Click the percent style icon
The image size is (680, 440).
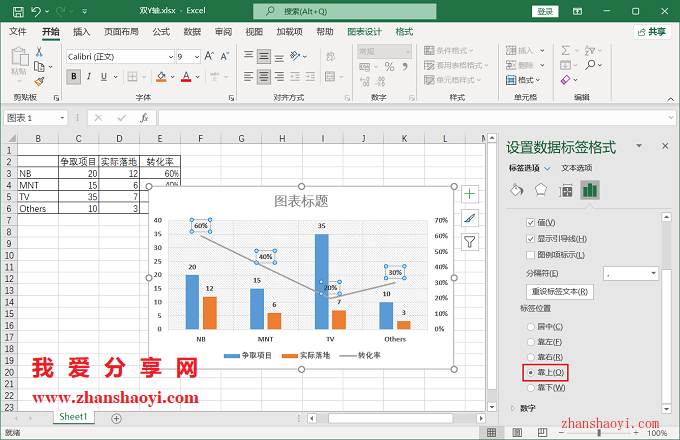point(389,67)
